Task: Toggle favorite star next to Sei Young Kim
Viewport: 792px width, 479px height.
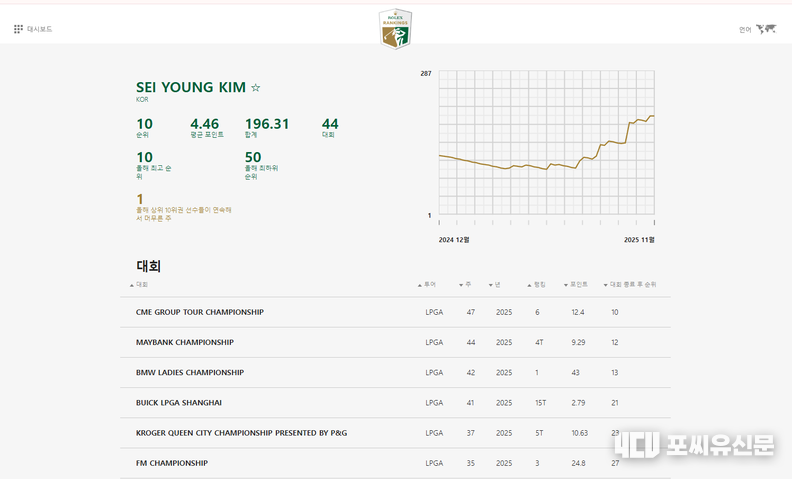Action: tap(256, 88)
